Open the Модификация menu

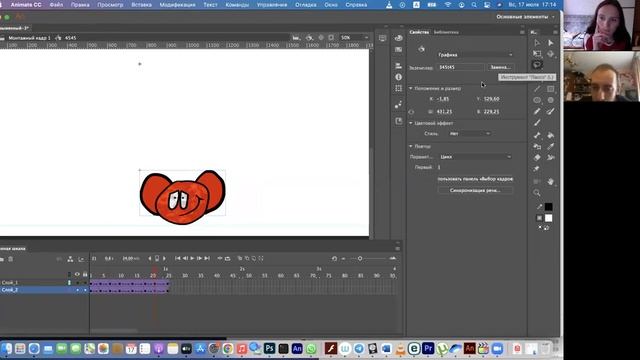tap(177, 5)
